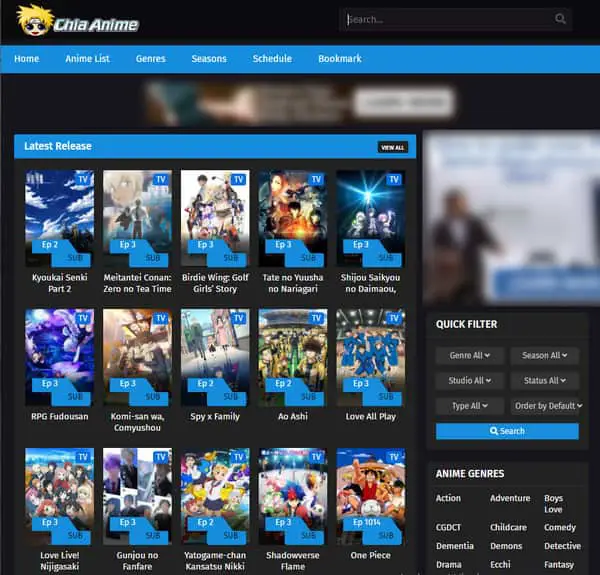Image resolution: width=600 pixels, height=575 pixels.
Task: Click the One Piece title link
Action: [x=370, y=555]
